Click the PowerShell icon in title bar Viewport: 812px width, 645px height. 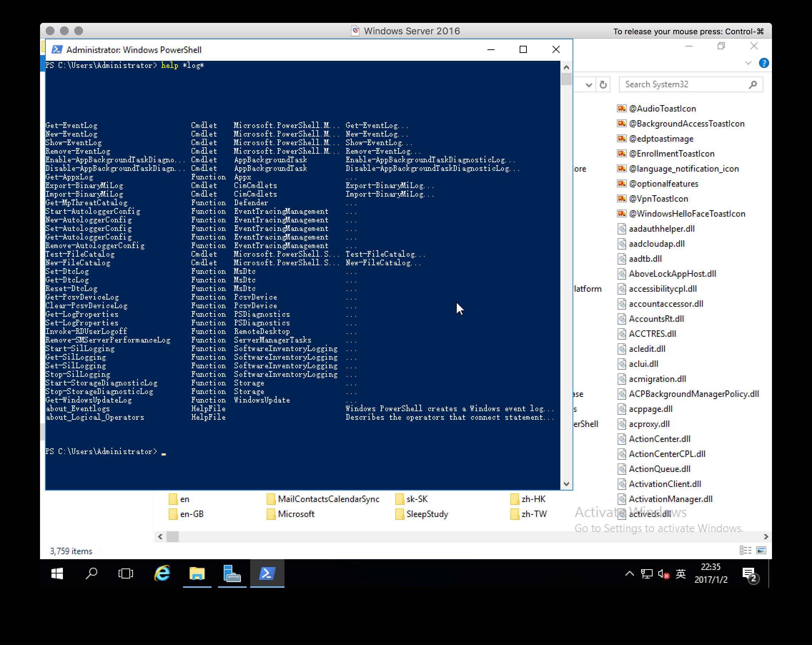57,49
